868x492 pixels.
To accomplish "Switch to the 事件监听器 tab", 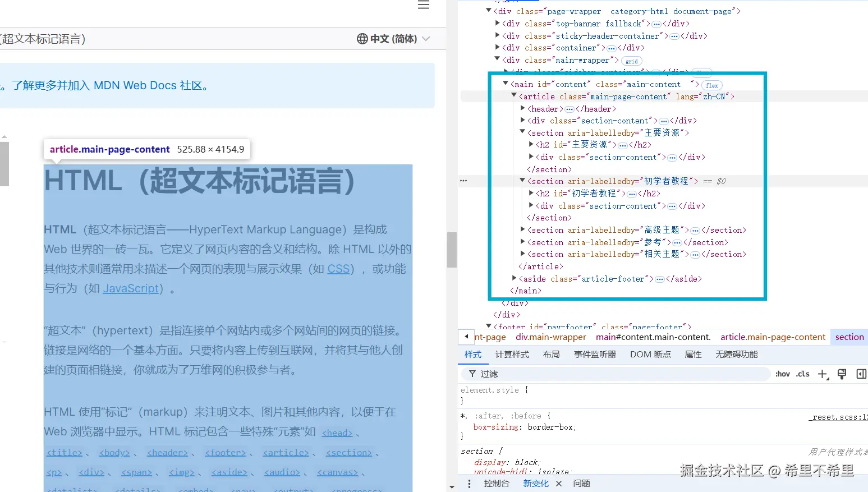I will click(x=595, y=355).
